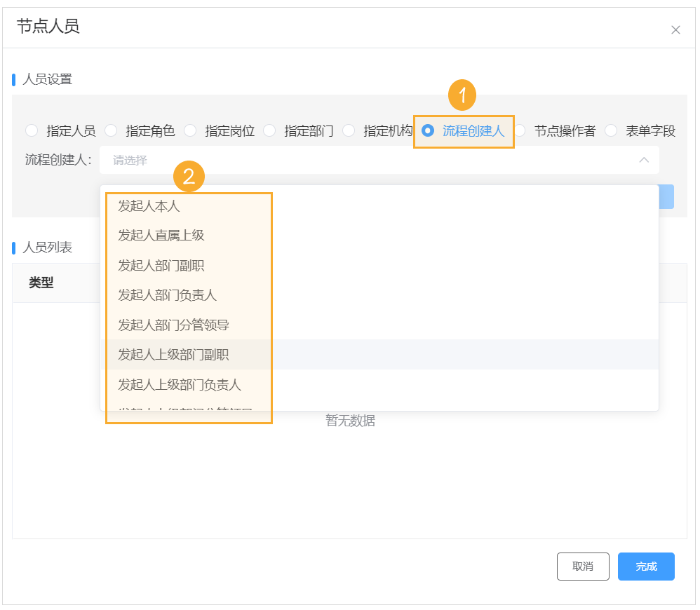Select the 指定机构 radio button
Viewport: 700px width, 610px height.
(349, 130)
